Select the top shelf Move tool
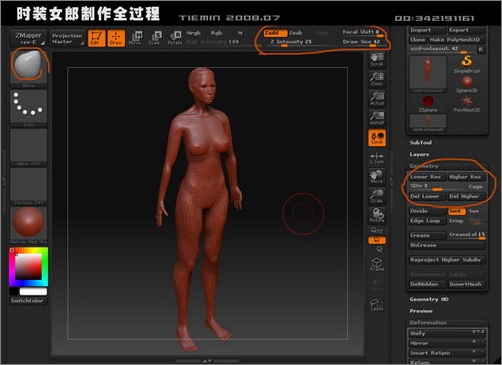Image resolution: width=502 pixels, height=365 pixels. coord(135,38)
